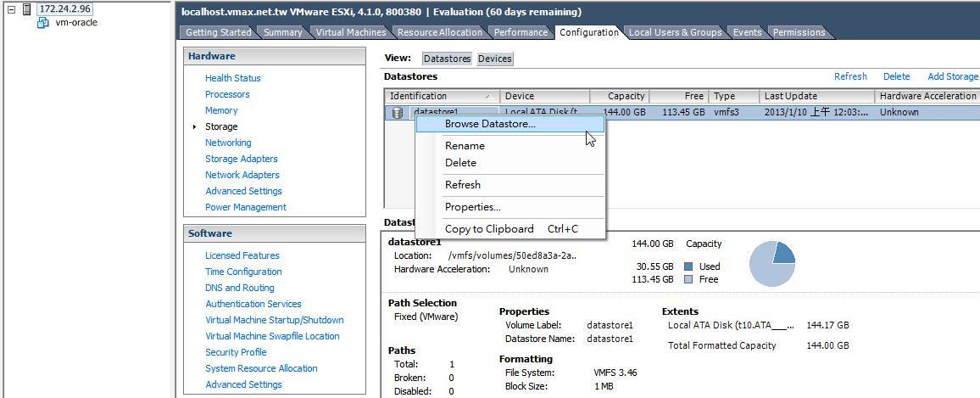
Task: Open the Virtual Machines tab
Action: coord(351,32)
